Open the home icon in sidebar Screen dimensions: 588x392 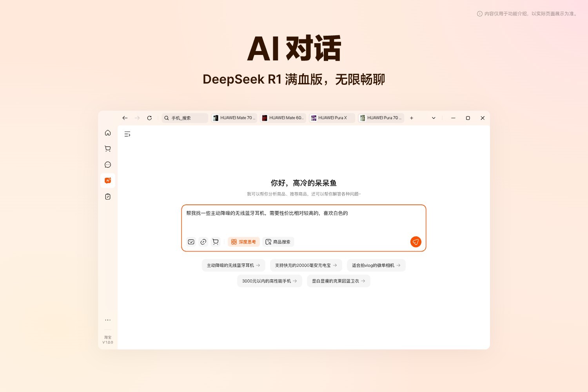point(108,133)
